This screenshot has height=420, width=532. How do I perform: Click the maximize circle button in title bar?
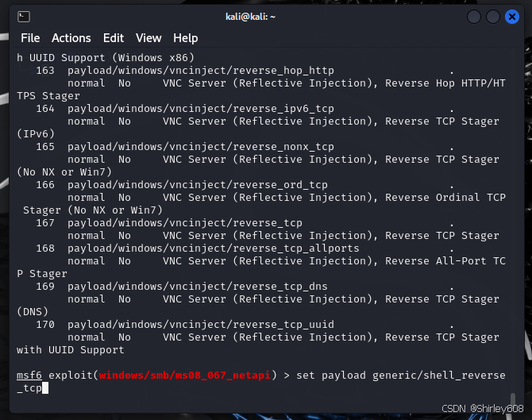[x=493, y=17]
